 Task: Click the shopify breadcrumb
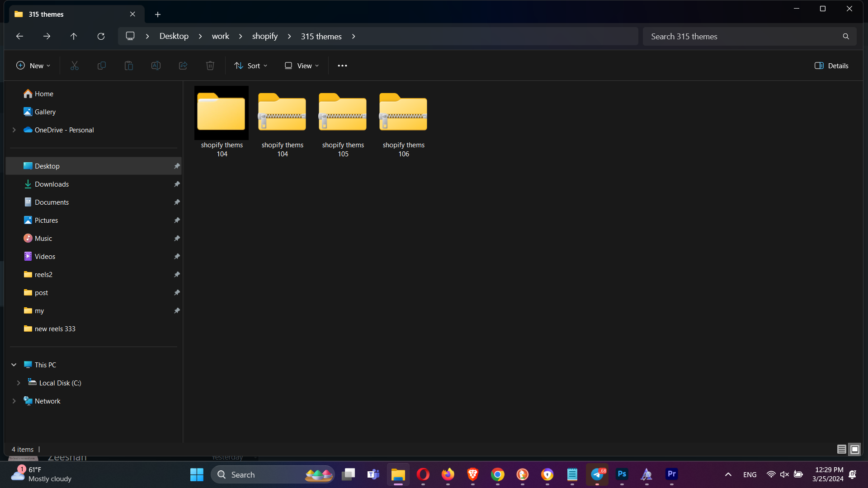[265, 36]
